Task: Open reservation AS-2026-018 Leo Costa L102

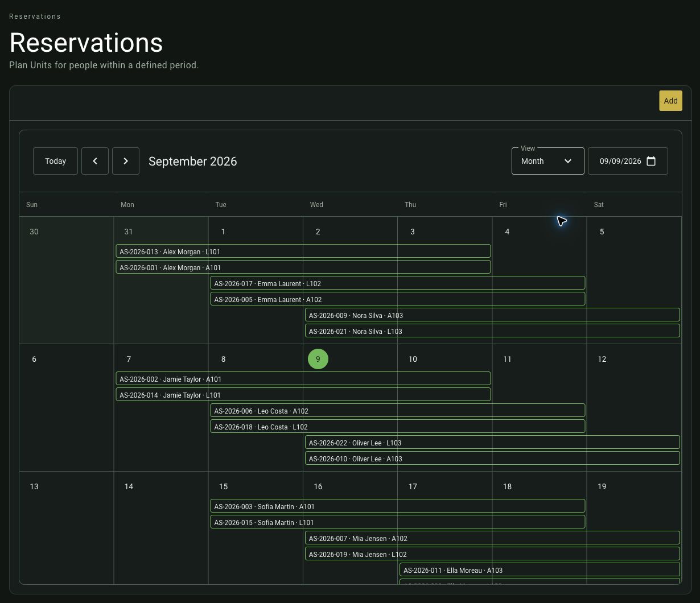Action: point(398,427)
